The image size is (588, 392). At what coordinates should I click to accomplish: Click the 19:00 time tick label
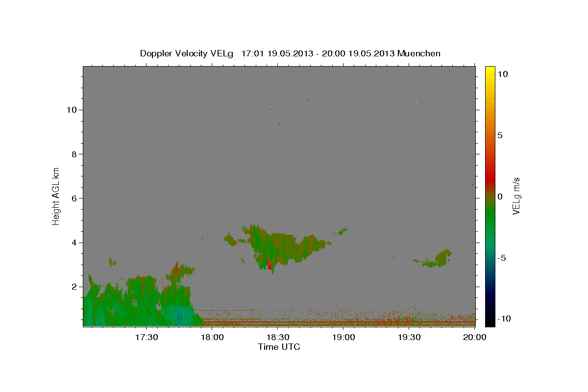(x=344, y=337)
